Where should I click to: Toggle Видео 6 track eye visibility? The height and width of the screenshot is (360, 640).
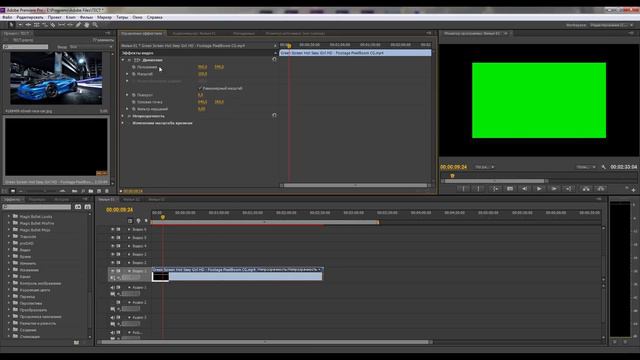pyautogui.click(x=113, y=229)
